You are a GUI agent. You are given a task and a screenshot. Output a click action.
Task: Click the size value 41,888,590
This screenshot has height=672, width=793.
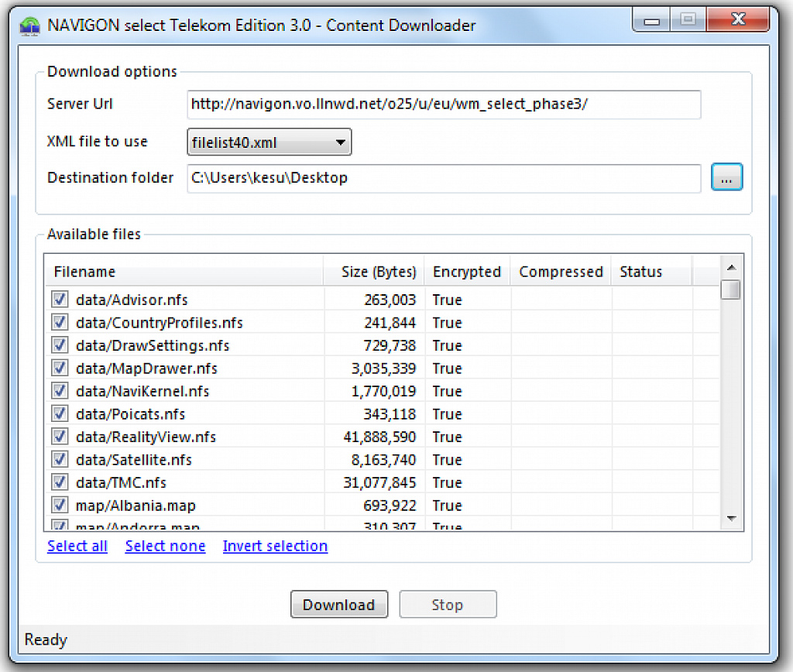379,437
